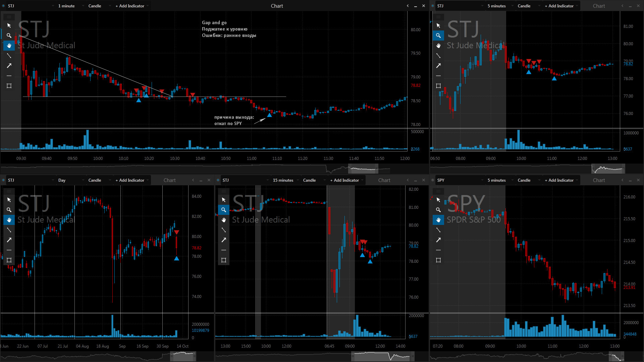Screen dimensions: 644x362
Task: Choose horizontal line tool in STJ Day chart
Action: point(9,250)
